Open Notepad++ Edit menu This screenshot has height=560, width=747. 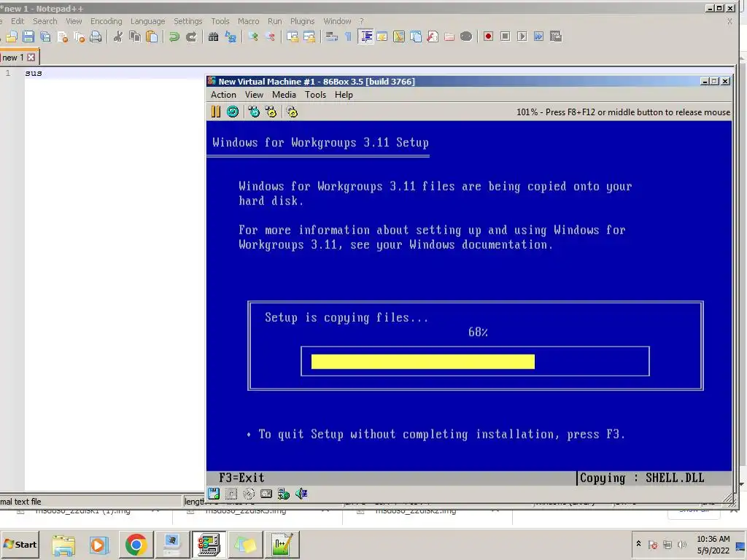click(18, 21)
